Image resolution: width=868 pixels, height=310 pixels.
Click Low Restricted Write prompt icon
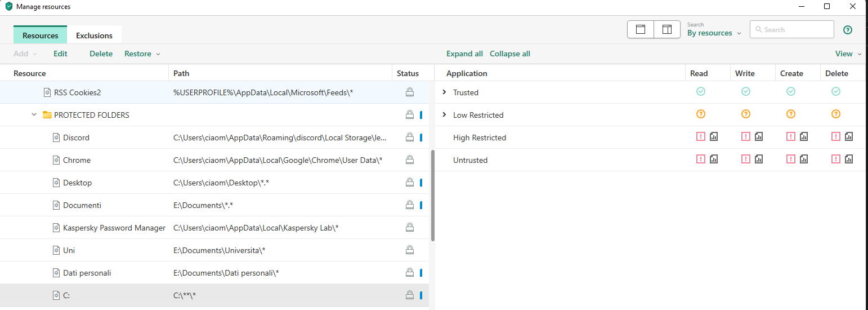(746, 114)
